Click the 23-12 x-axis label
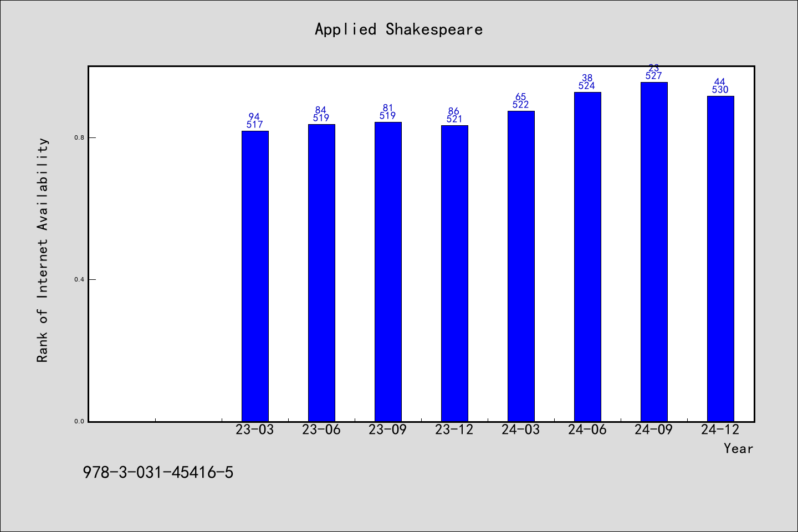Image resolution: width=798 pixels, height=532 pixels. 454,429
